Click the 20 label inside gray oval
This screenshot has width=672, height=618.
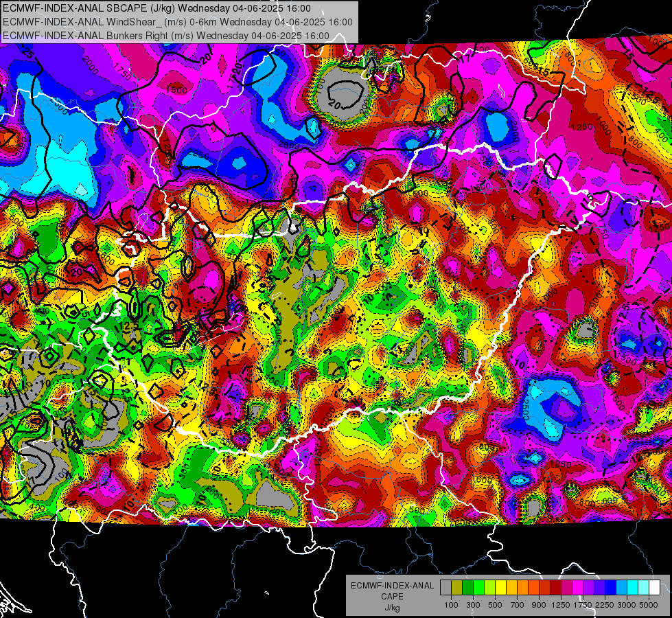point(335,104)
